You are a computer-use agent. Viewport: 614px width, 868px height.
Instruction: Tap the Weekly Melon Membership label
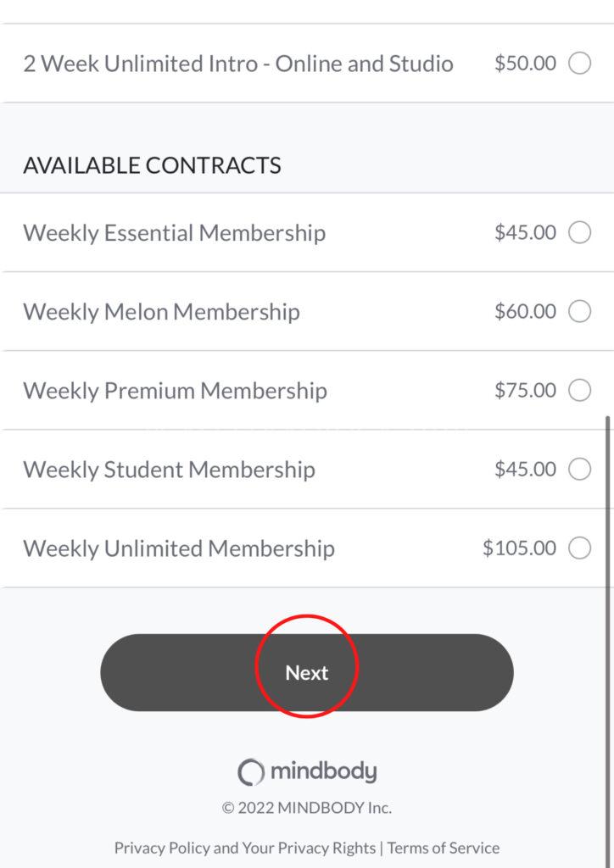pos(161,312)
